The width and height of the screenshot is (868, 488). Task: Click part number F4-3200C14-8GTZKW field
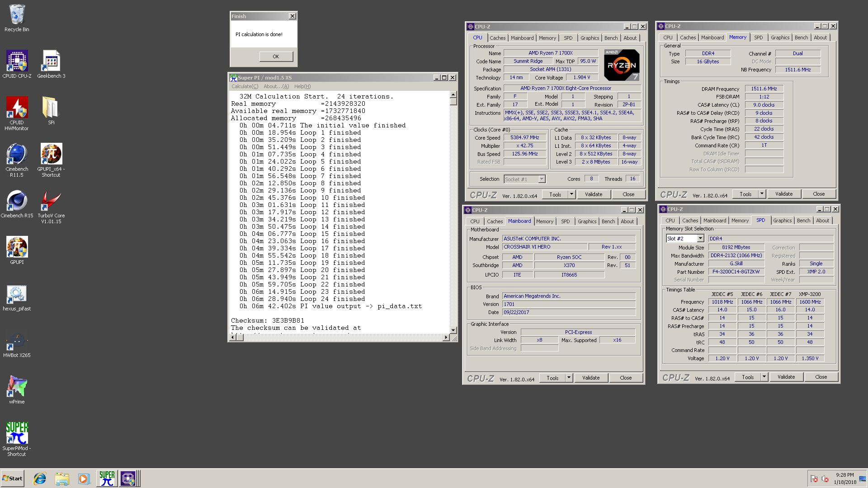click(736, 272)
